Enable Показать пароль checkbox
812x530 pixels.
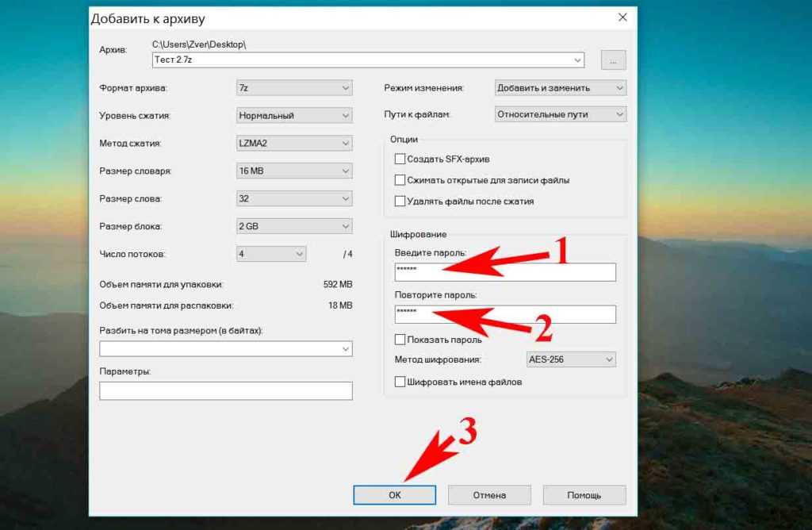click(400, 340)
